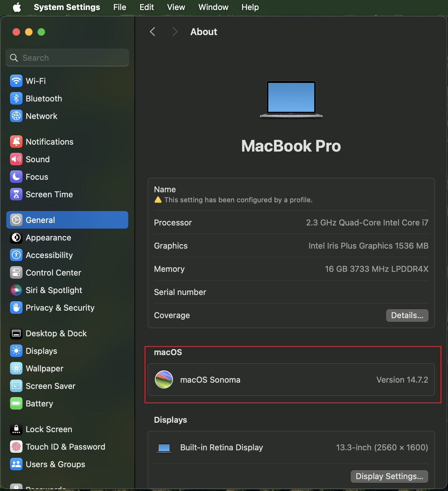Select the Accessibility icon
448x491 pixels.
tap(16, 255)
